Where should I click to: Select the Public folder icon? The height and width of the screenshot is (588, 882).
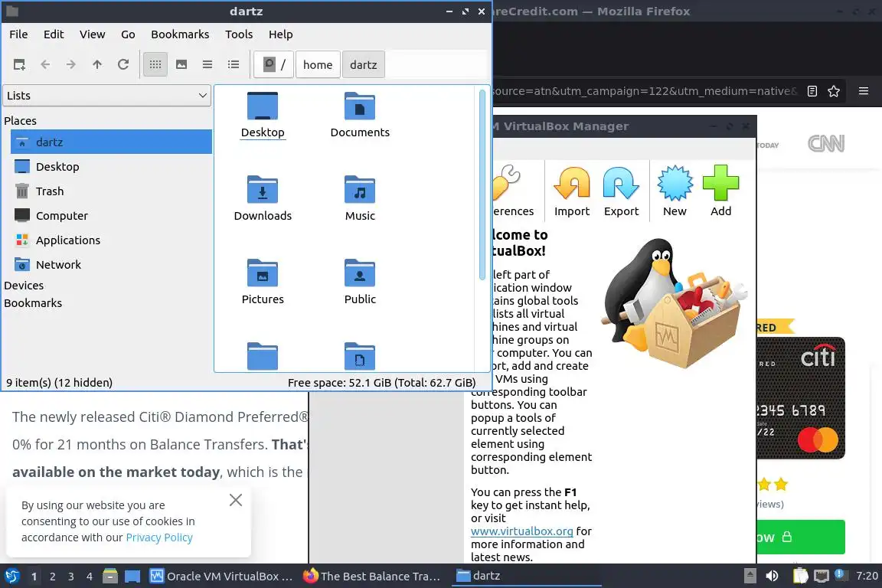pos(360,281)
